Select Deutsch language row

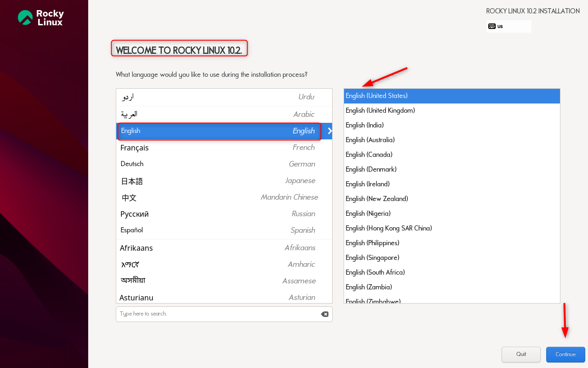[x=224, y=164]
